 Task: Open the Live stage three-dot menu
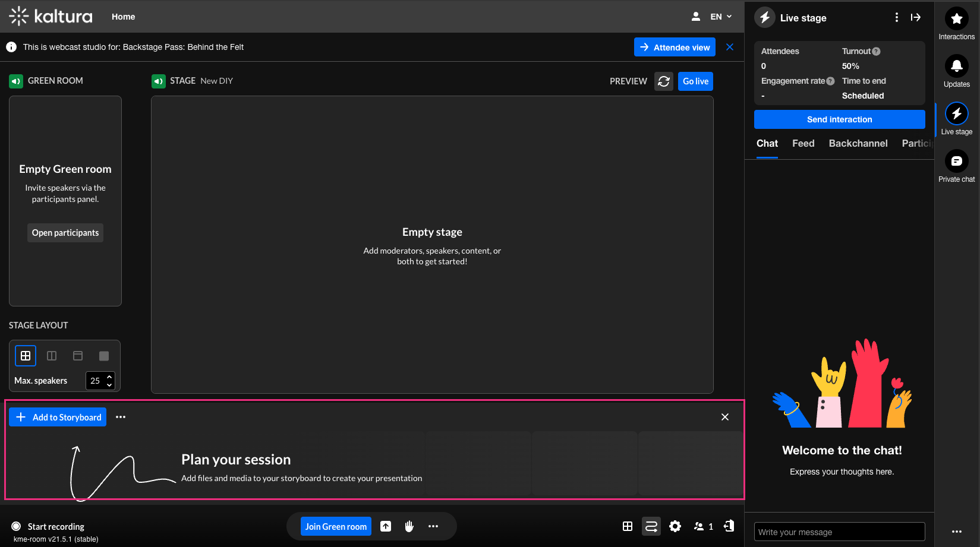(896, 18)
